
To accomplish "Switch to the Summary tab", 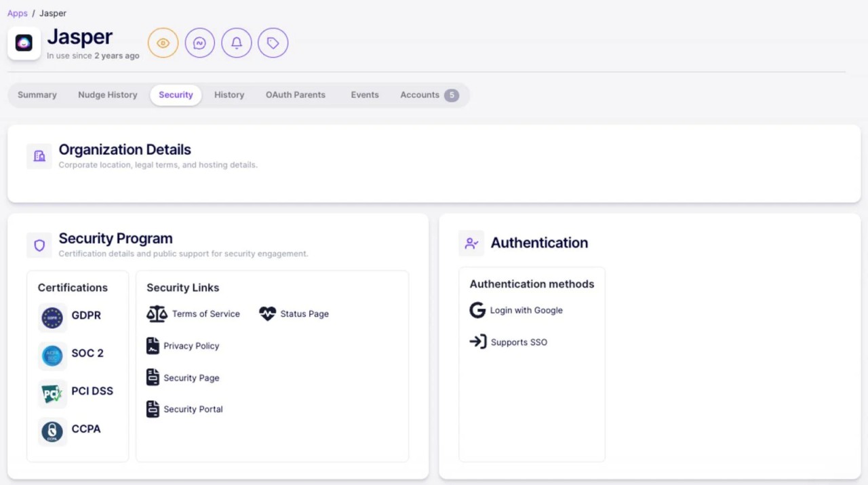I will (x=37, y=95).
